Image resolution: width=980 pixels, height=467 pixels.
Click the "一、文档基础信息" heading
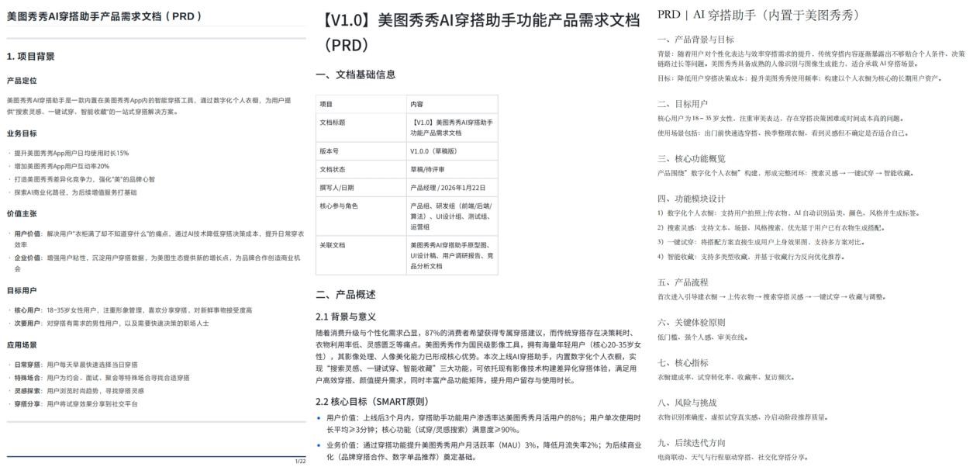356,74
